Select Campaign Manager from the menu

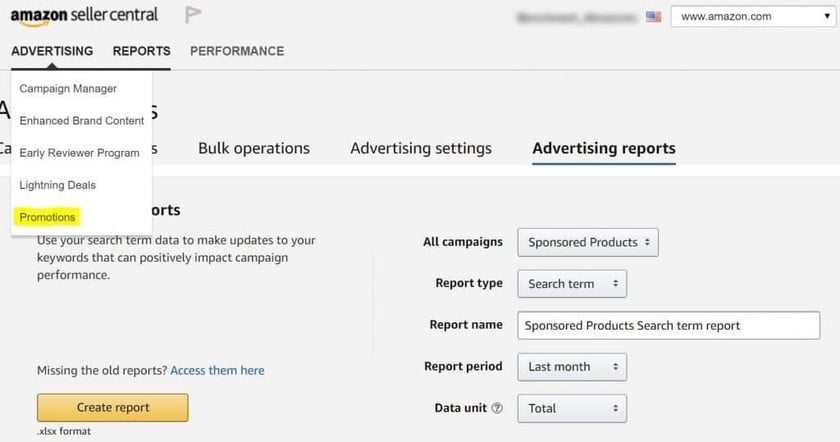pyautogui.click(x=68, y=88)
